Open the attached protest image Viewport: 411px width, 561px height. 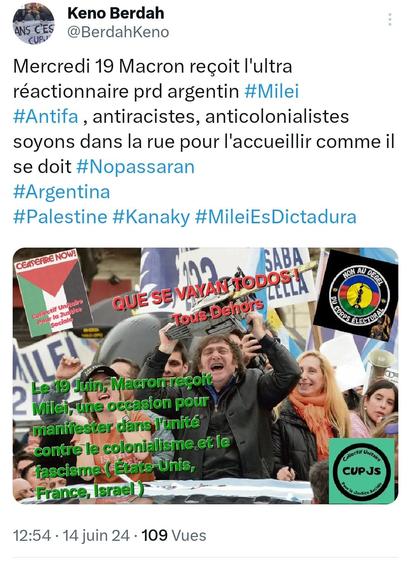(x=206, y=376)
